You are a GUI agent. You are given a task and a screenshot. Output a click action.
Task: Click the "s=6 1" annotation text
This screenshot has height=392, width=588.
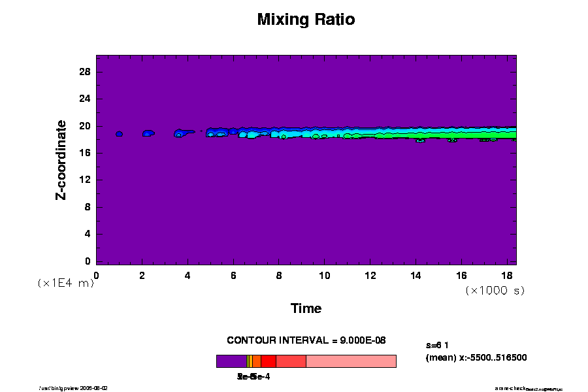tap(437, 344)
